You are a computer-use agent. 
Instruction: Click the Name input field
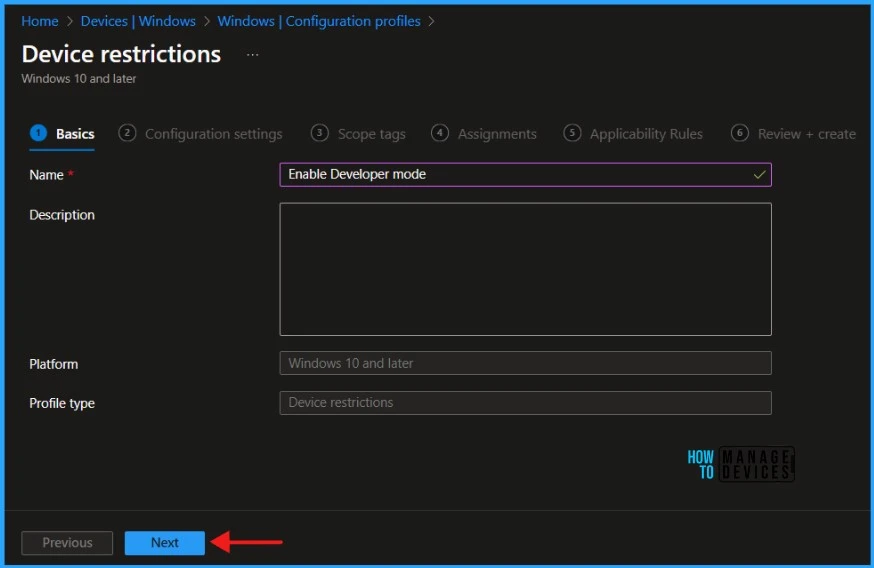[525, 174]
